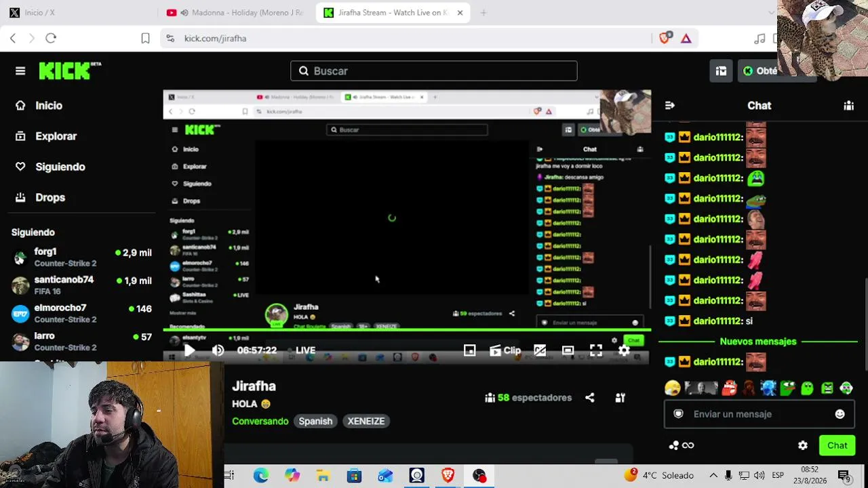Open the emoji picker in chat
Viewport: 868px width, 488px height.
(x=840, y=414)
